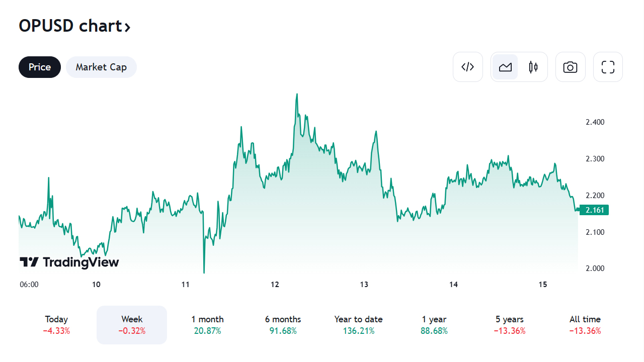Switch to area chart style

(x=505, y=67)
